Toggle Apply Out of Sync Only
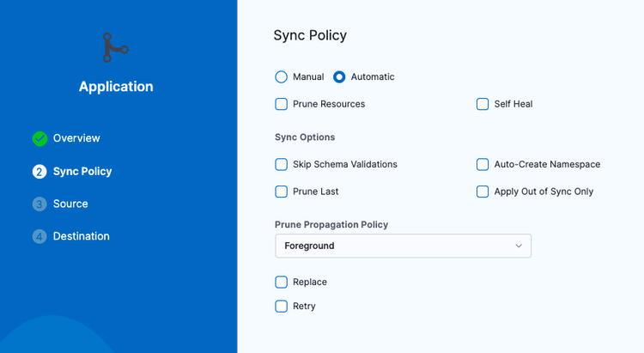This screenshot has width=644, height=353. (x=483, y=192)
